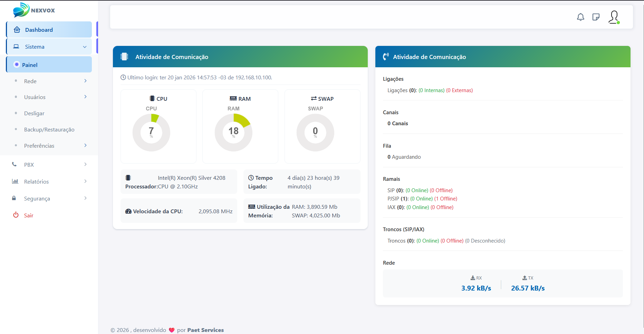Click the PBX phone icon
Screen dimensions: 644x334
[14, 164]
